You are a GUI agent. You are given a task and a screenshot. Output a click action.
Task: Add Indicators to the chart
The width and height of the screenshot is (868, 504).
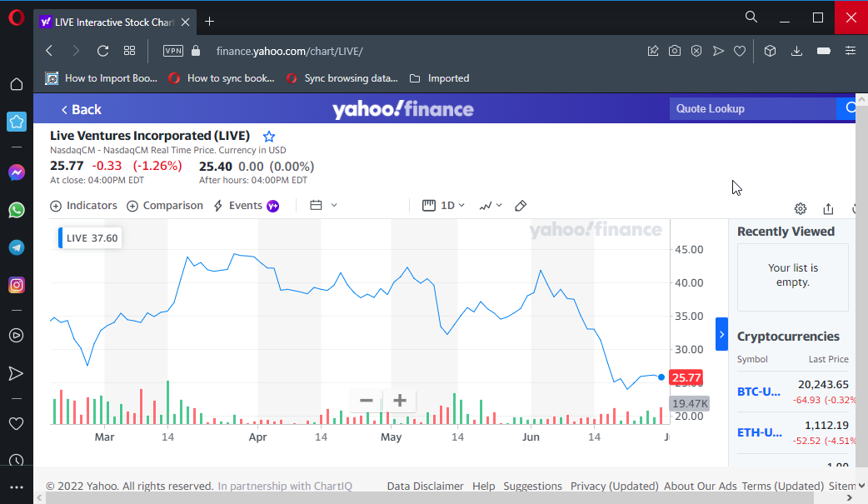[83, 206]
